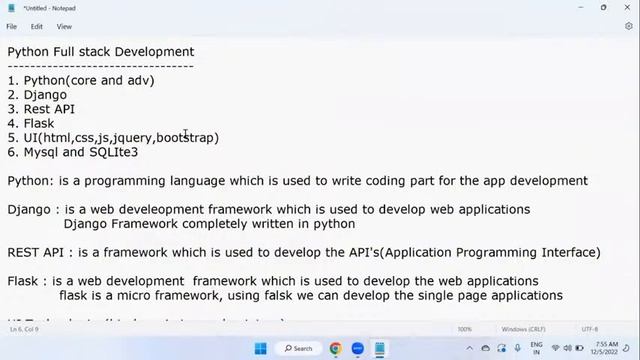Screen dimensions: 640x360
Task: Close the Notepad window
Action: pos(627,7)
